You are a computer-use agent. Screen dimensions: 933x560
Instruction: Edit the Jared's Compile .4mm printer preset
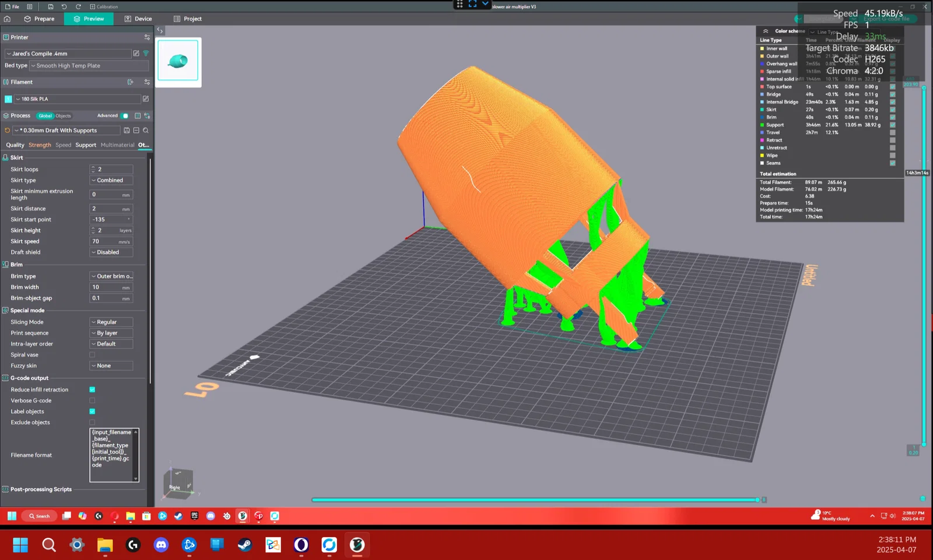(136, 54)
